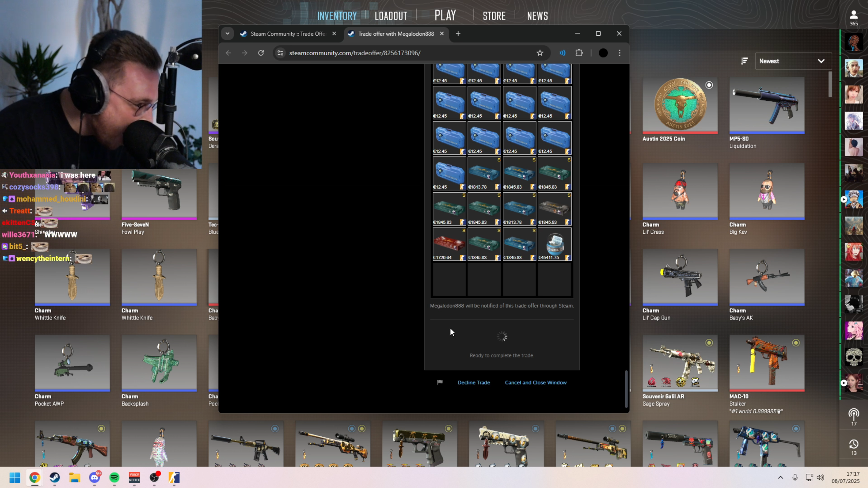This screenshot has height=488, width=868.
Task: Open Voicemeeter from the taskbar
Action: tap(134, 477)
